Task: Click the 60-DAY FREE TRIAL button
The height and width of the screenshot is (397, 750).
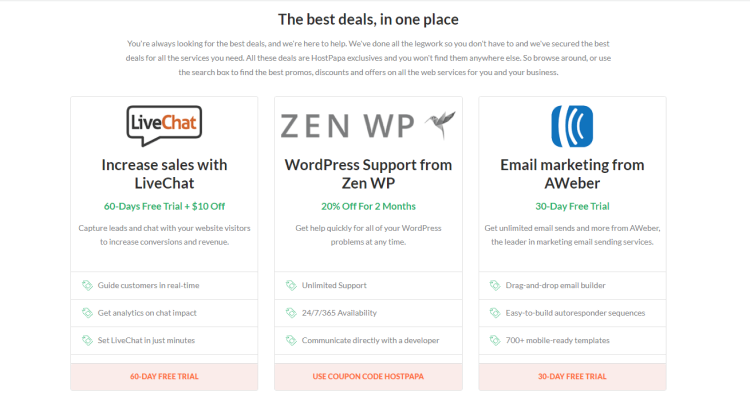Action: 164,376
